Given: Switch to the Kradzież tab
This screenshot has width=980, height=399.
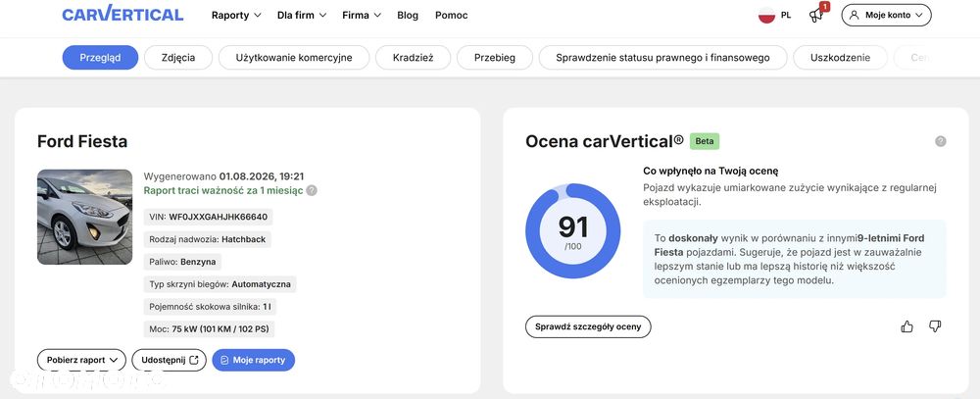Looking at the screenshot, I should click(x=414, y=58).
